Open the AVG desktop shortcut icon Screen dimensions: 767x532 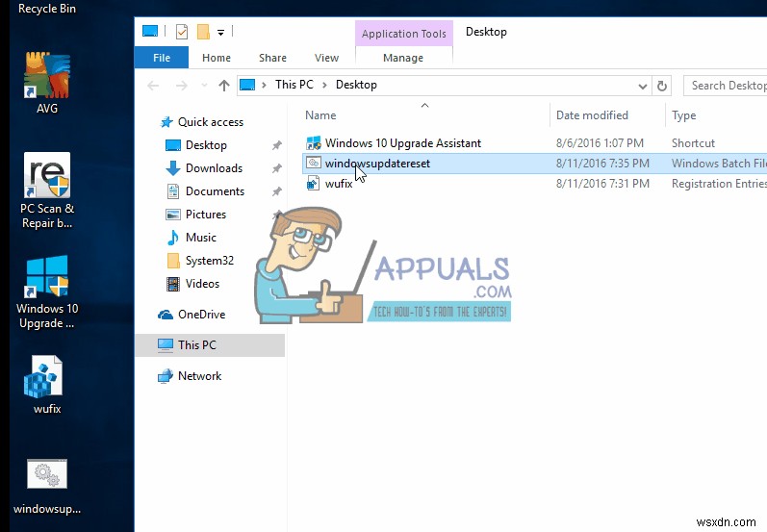47,76
